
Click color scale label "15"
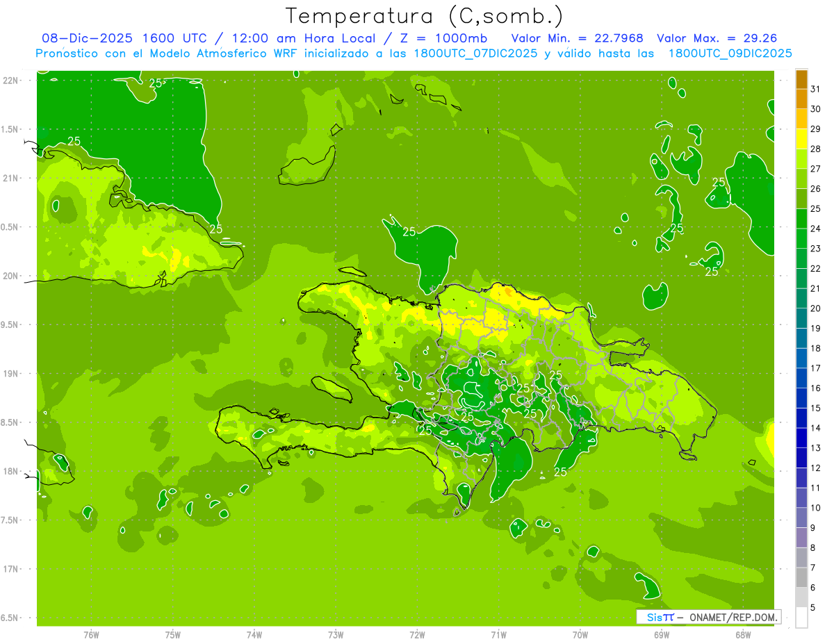(x=816, y=408)
